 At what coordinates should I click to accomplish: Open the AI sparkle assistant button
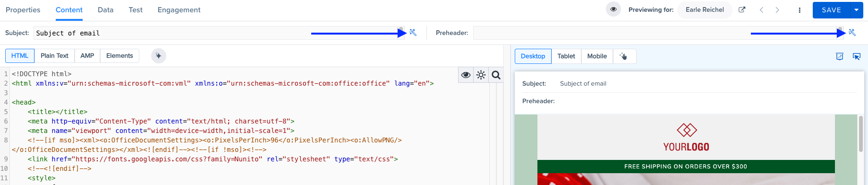pos(159,56)
